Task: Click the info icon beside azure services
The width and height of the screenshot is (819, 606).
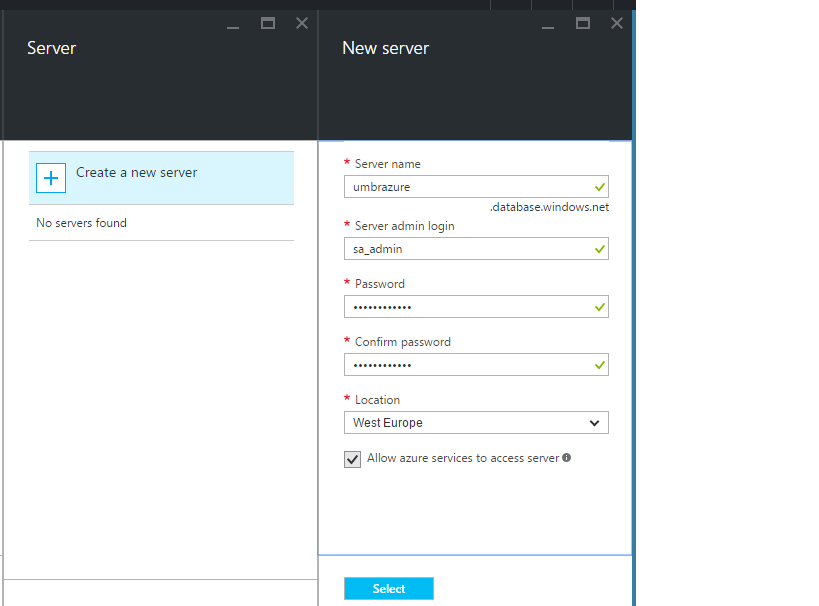Action: (566, 458)
